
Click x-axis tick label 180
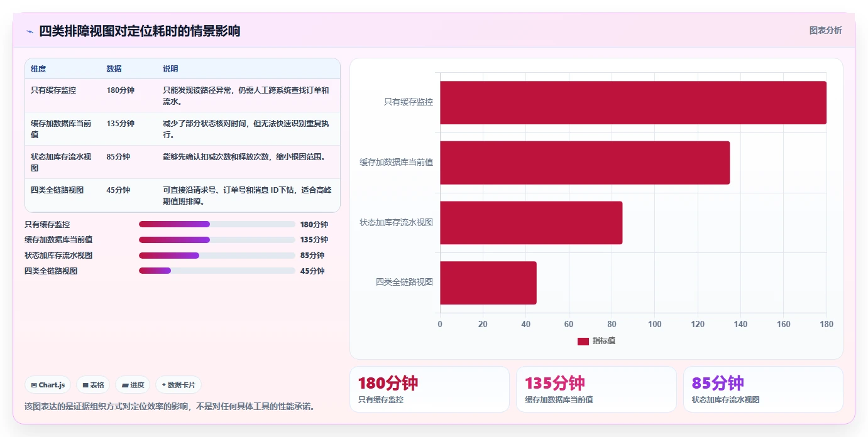click(827, 324)
